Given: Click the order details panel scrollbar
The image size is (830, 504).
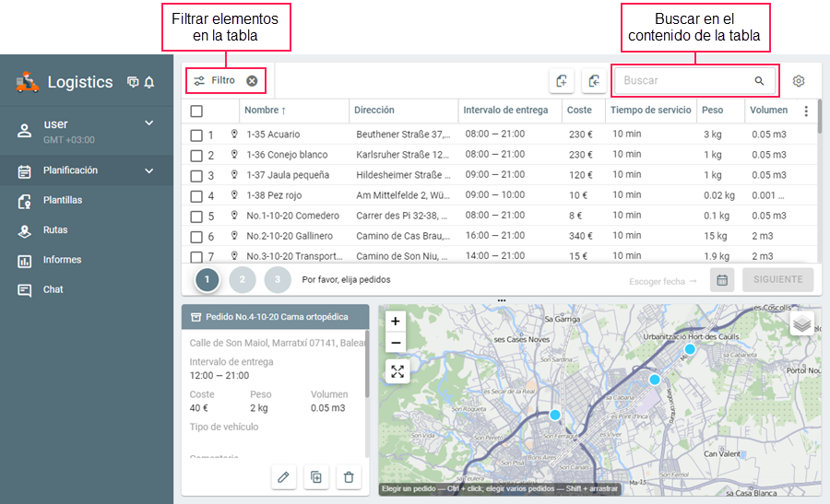Looking at the screenshot, I should pos(367,365).
